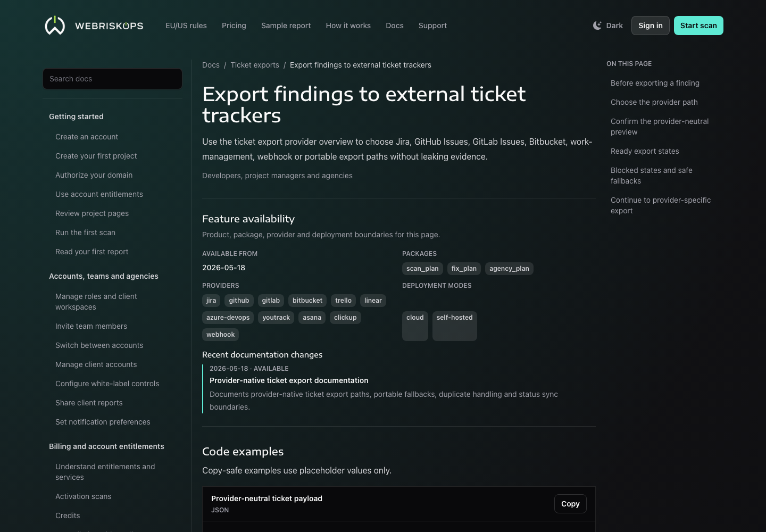This screenshot has width=766, height=532.
Task: Open Read your first report doc
Action: point(92,252)
